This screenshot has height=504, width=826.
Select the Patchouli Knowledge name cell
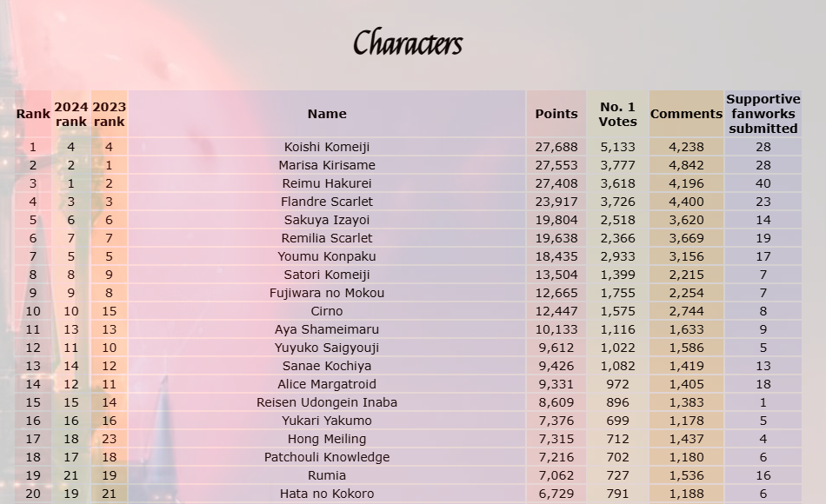tap(327, 457)
